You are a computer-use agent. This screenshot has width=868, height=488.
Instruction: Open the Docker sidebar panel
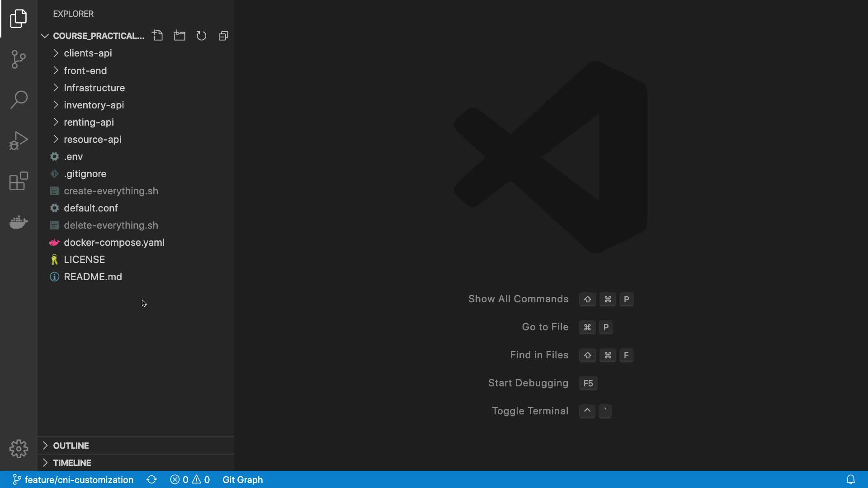(19, 222)
